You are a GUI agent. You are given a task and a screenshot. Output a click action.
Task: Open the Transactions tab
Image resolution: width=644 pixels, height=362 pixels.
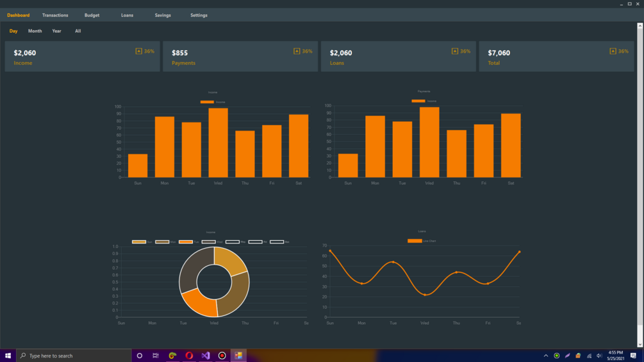[x=55, y=15]
